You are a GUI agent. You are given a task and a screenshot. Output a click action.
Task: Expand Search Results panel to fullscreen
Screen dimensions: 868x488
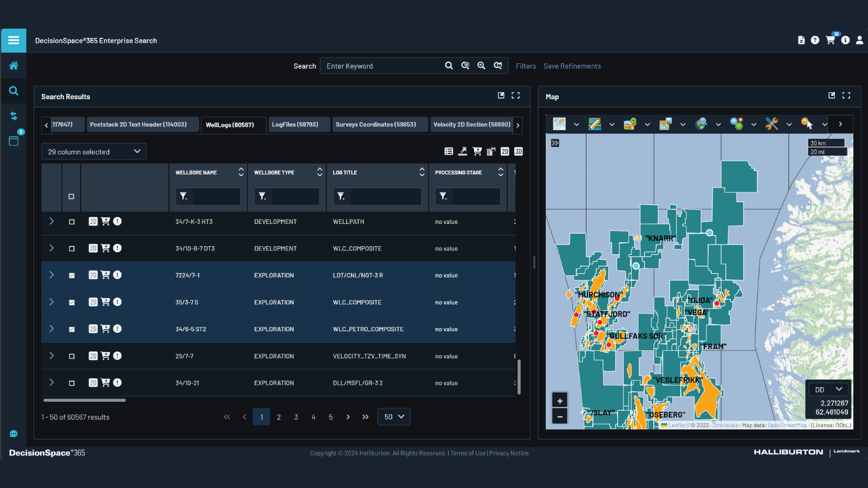click(516, 95)
